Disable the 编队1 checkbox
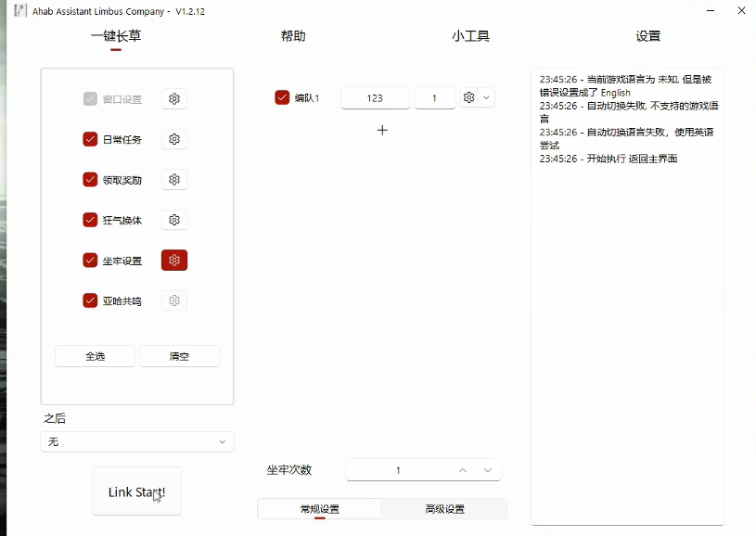Screen dimensions: 756x536 click(282, 97)
